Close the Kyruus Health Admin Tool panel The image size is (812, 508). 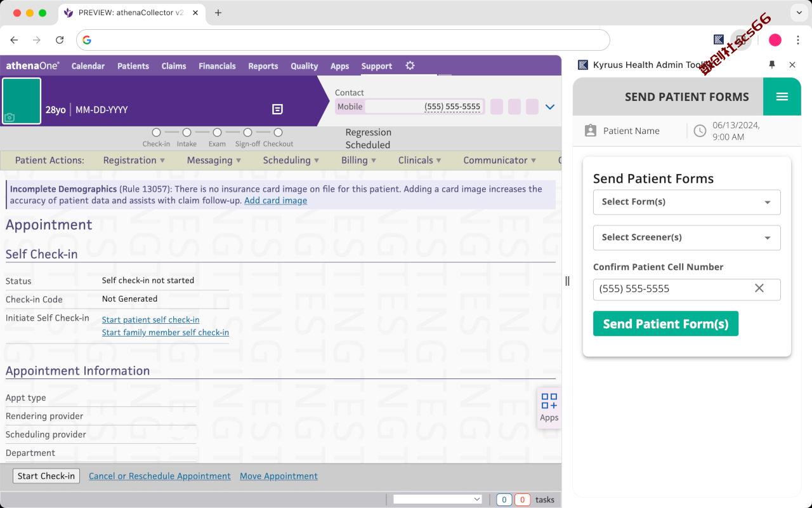click(x=792, y=65)
